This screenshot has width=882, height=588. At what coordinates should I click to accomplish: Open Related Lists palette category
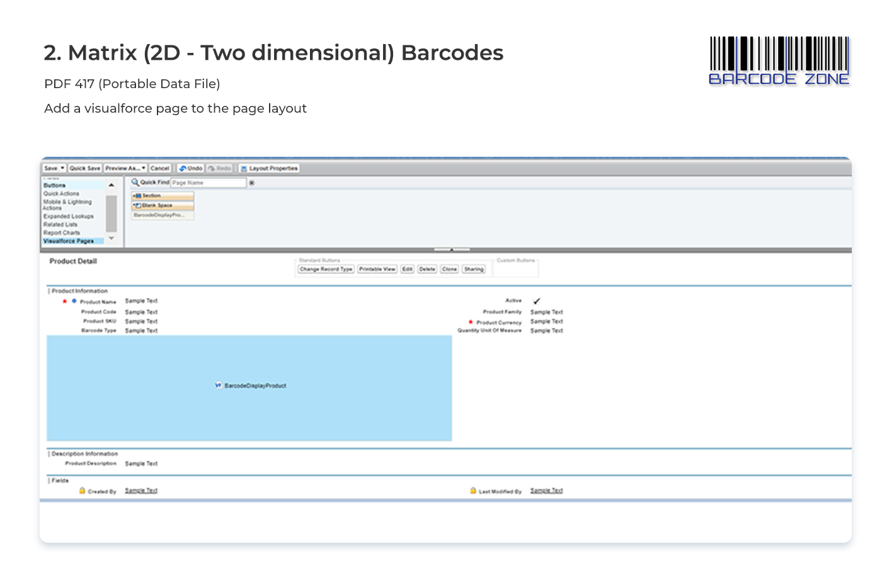[x=60, y=225]
